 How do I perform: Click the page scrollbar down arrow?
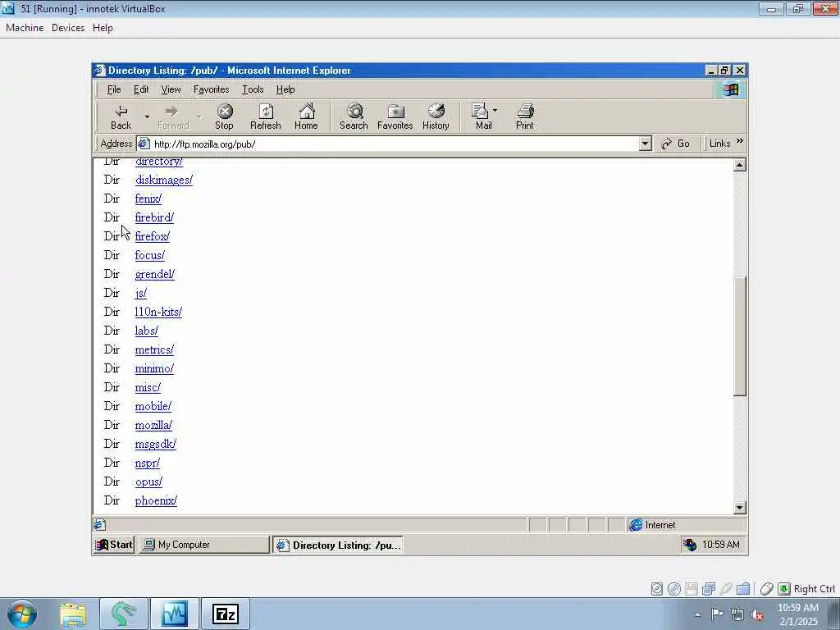pyautogui.click(x=740, y=507)
